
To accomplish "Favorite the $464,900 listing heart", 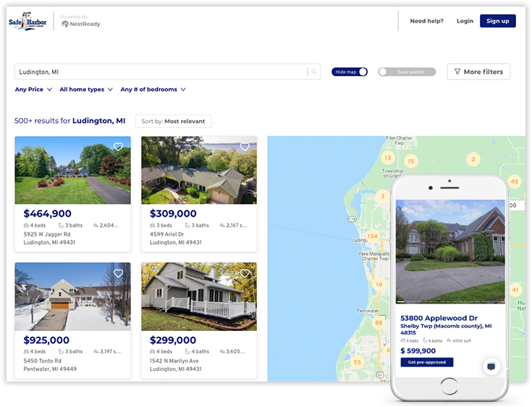I will click(118, 146).
